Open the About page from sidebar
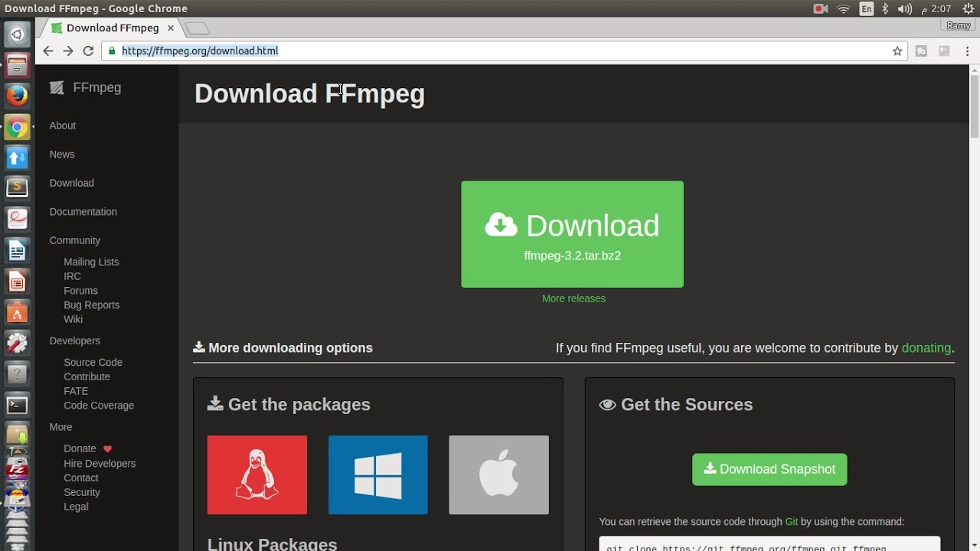The height and width of the screenshot is (551, 980). [x=63, y=126]
